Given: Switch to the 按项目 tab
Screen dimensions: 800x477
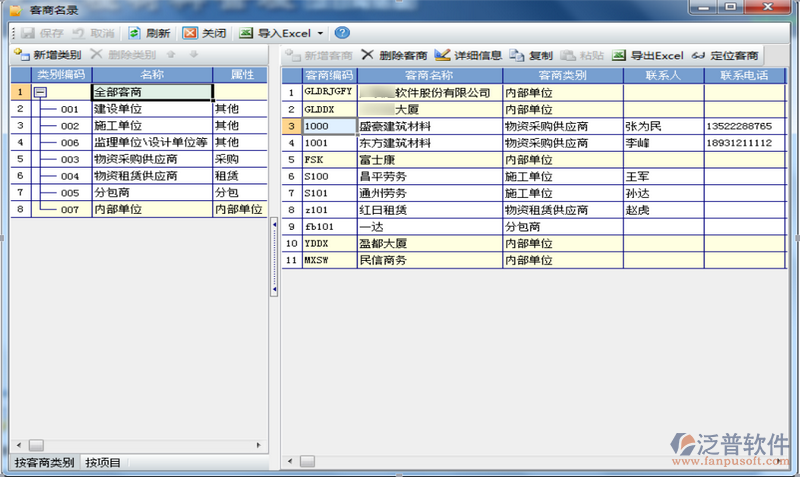Looking at the screenshot, I should pyautogui.click(x=103, y=463).
